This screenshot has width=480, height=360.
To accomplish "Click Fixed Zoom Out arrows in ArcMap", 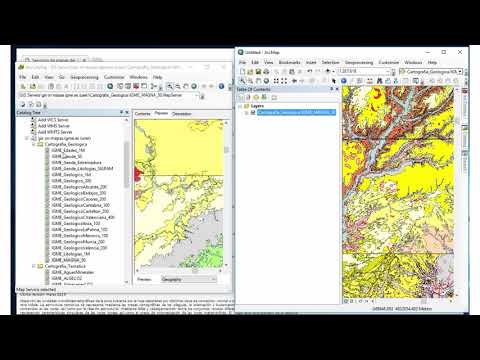I will [284, 81].
